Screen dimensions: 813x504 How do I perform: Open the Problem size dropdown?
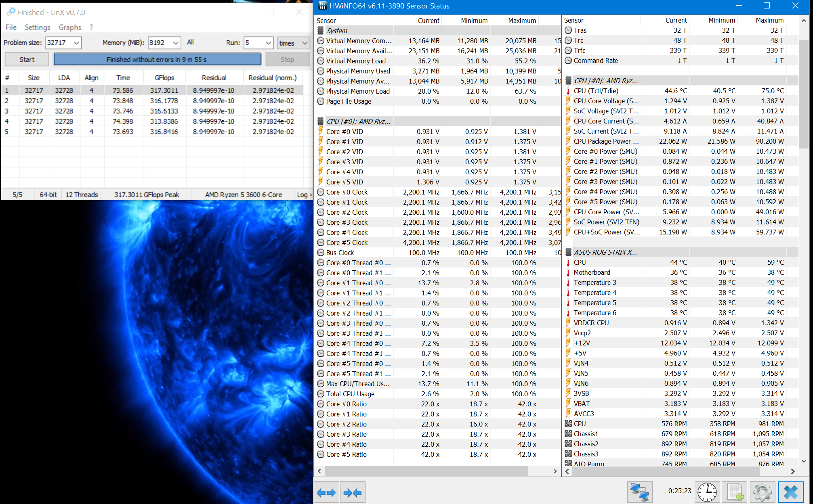[x=76, y=43]
